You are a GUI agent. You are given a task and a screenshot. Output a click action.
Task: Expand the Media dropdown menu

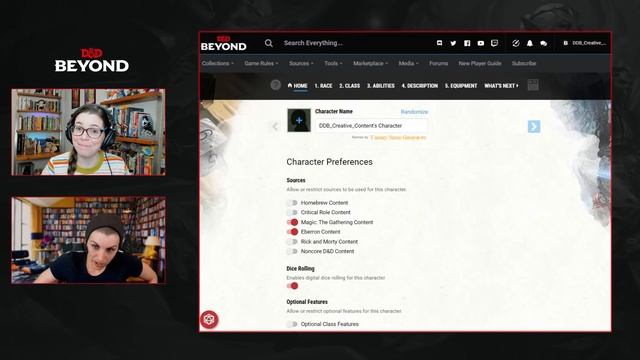point(409,63)
